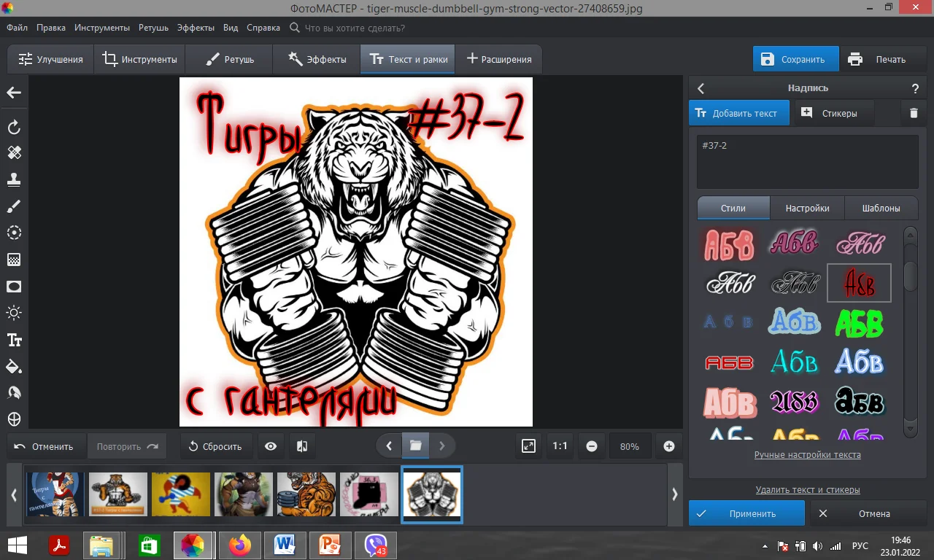Select the stamp tool in left sidebar
The image size is (934, 560).
(14, 179)
